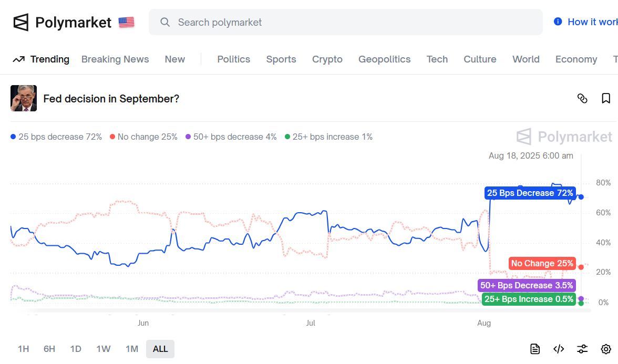Screen dimensions: 618x364
Task: Click the 20% axis label
Action: tap(603, 272)
